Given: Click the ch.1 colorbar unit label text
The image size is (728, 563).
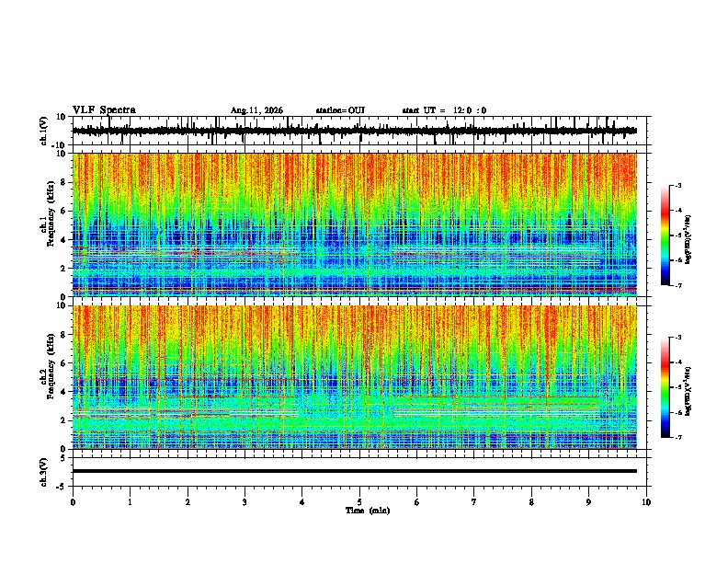Looking at the screenshot, I should pyautogui.click(x=688, y=239).
